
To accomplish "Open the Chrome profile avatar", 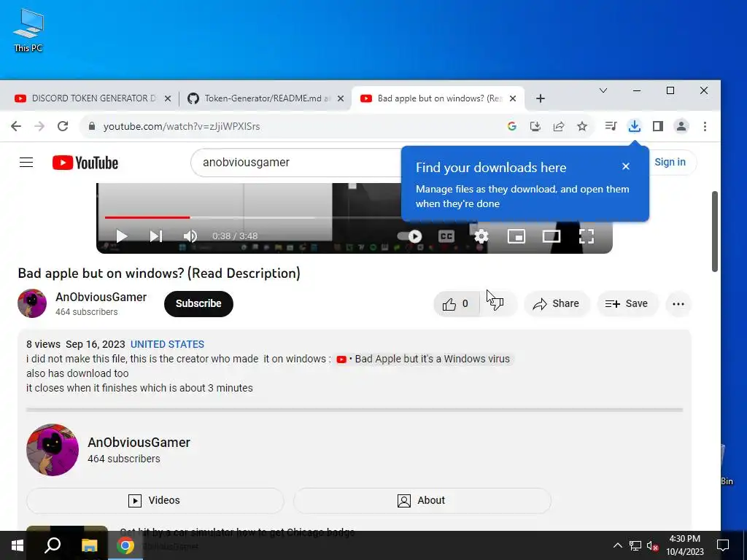I will coord(681,126).
